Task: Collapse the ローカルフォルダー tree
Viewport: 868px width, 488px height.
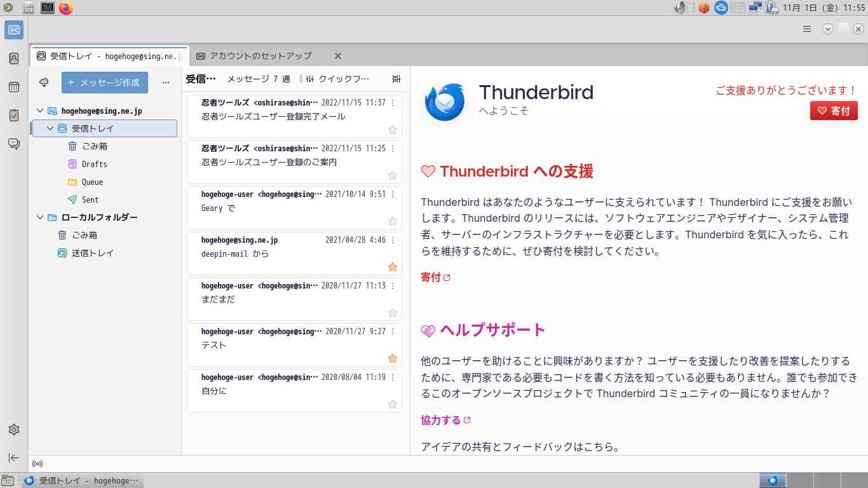Action: coord(40,217)
